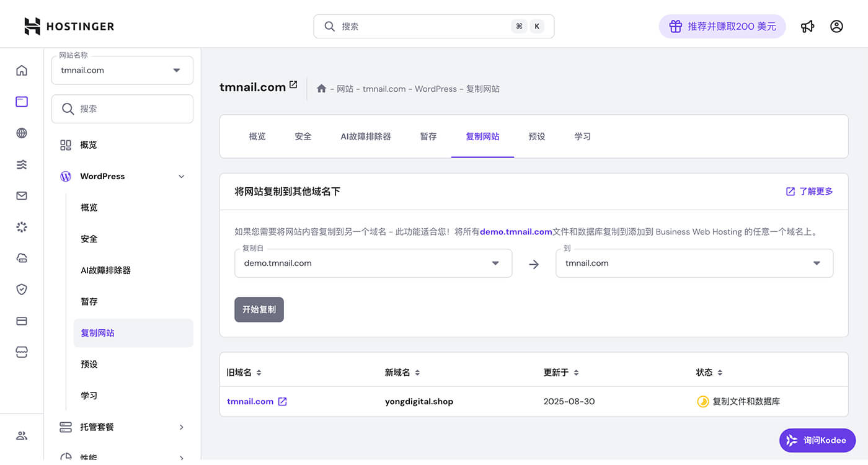The image size is (868, 465).
Task: Select 复制网站 in sidebar
Action: (x=133, y=333)
